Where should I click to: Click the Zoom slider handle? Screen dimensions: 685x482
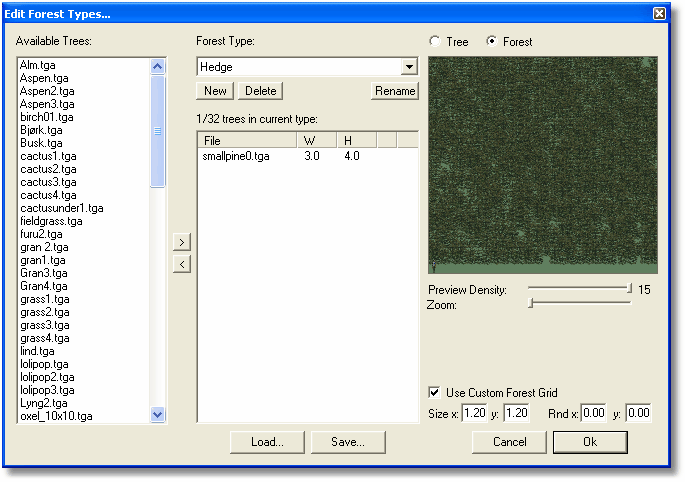(531, 303)
